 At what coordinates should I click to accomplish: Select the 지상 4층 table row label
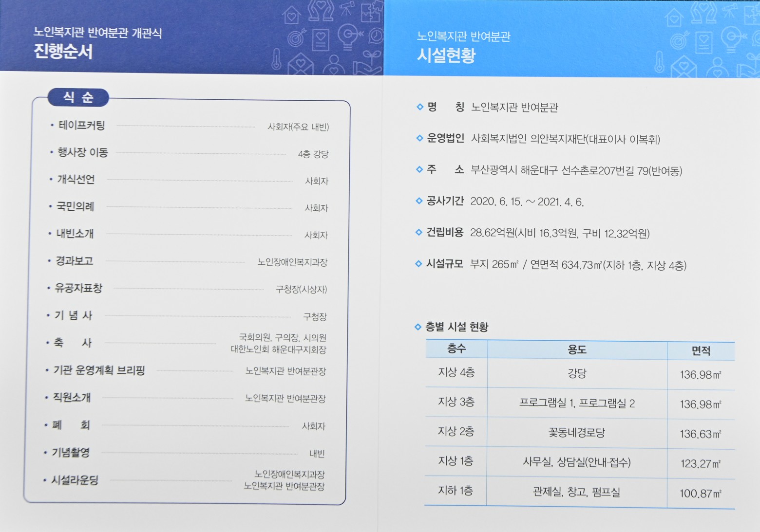click(456, 373)
